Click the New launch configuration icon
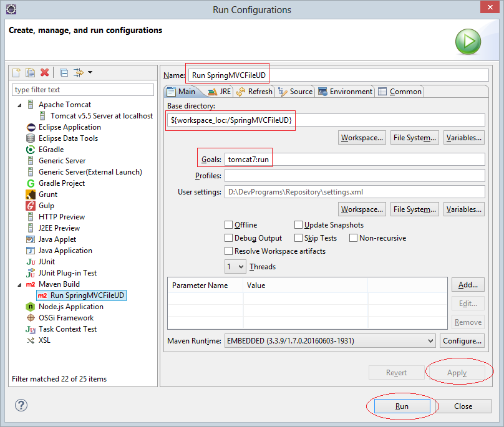 pyautogui.click(x=16, y=72)
